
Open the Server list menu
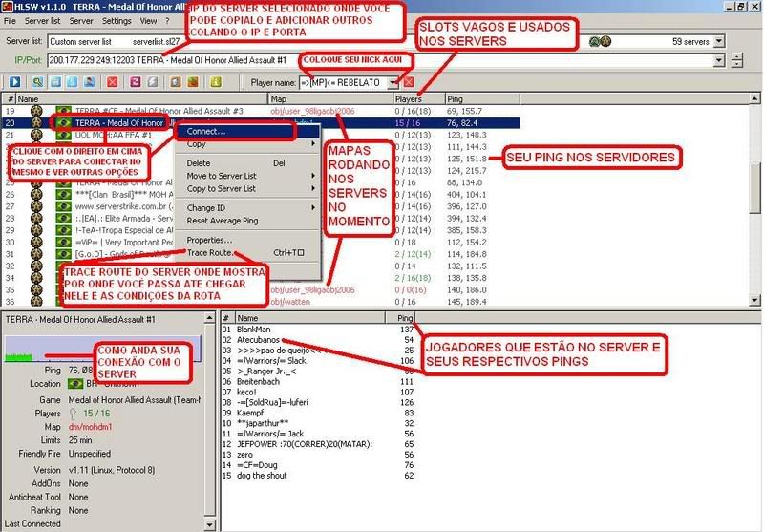point(43,21)
